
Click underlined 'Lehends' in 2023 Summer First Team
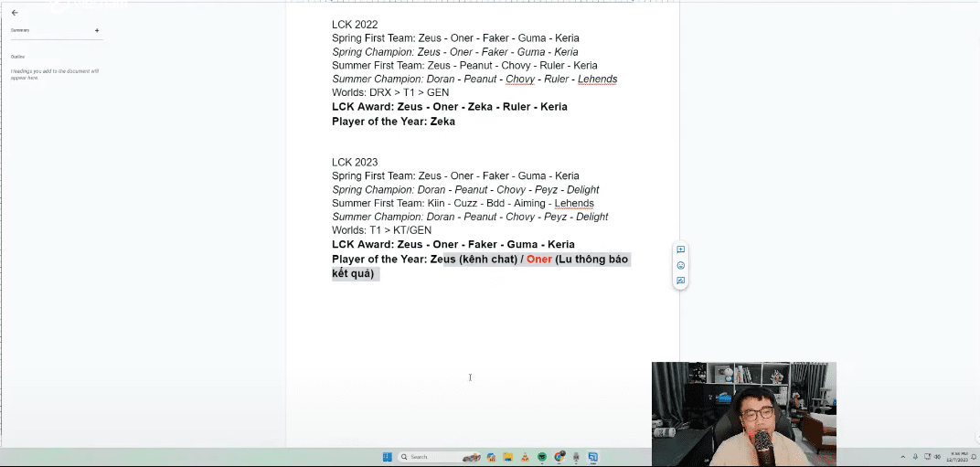574,203
